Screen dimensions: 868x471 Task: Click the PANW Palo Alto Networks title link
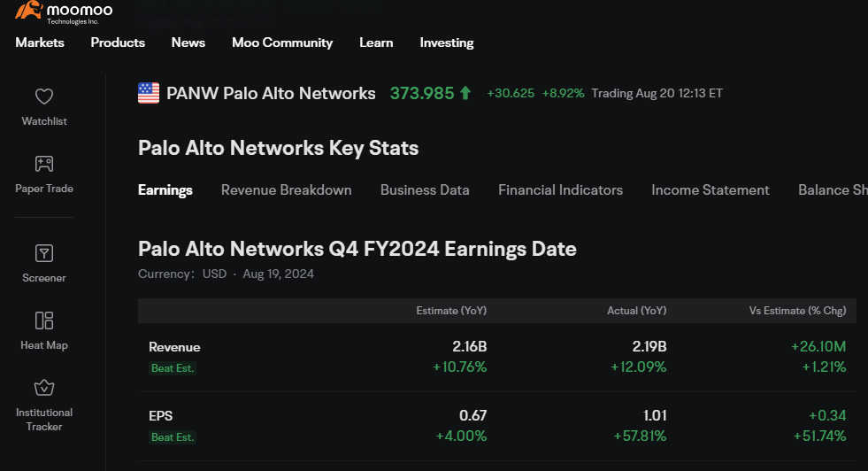(271, 93)
